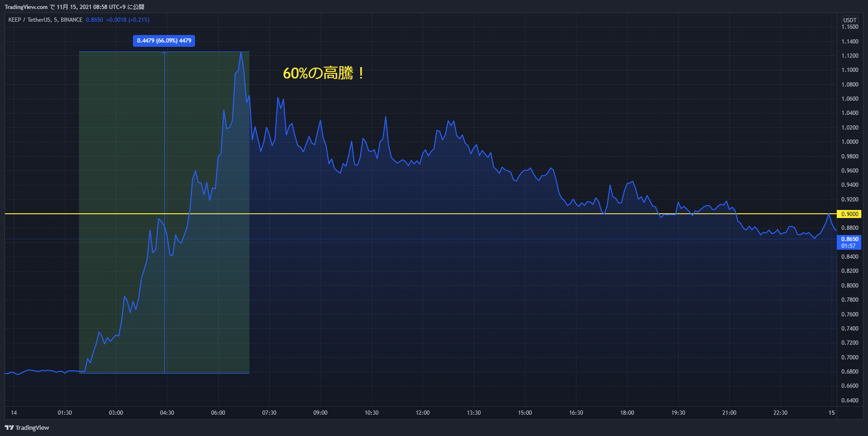Click the 09:00 time axis label

coord(320,413)
